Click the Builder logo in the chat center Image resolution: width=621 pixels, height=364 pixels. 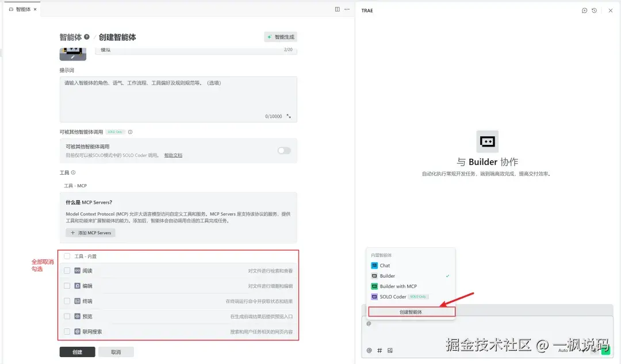click(x=487, y=141)
